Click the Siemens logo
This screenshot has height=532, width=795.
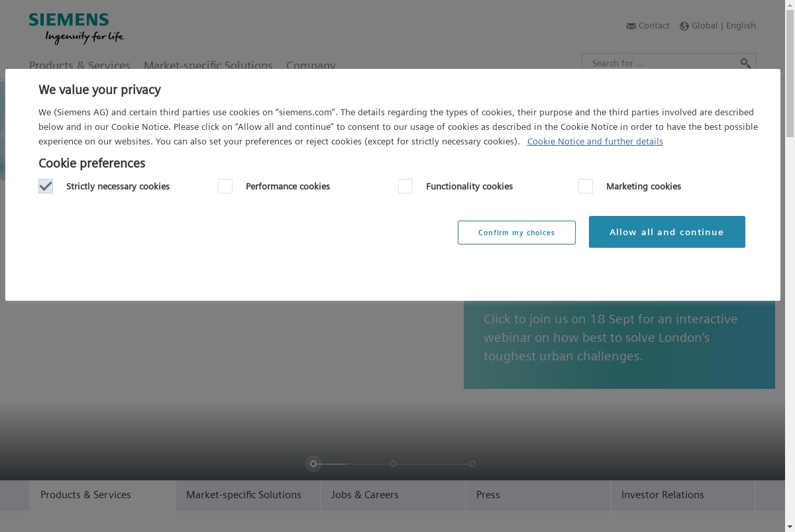click(x=76, y=28)
